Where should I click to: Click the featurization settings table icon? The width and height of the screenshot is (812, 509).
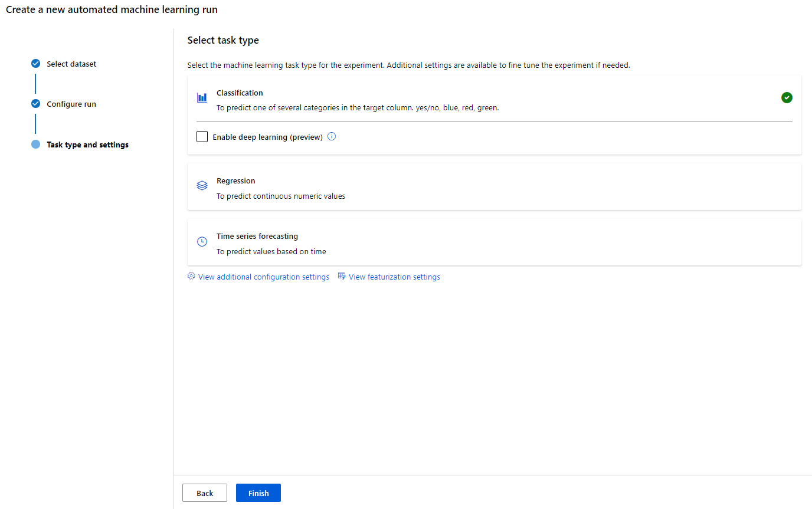[x=342, y=276]
